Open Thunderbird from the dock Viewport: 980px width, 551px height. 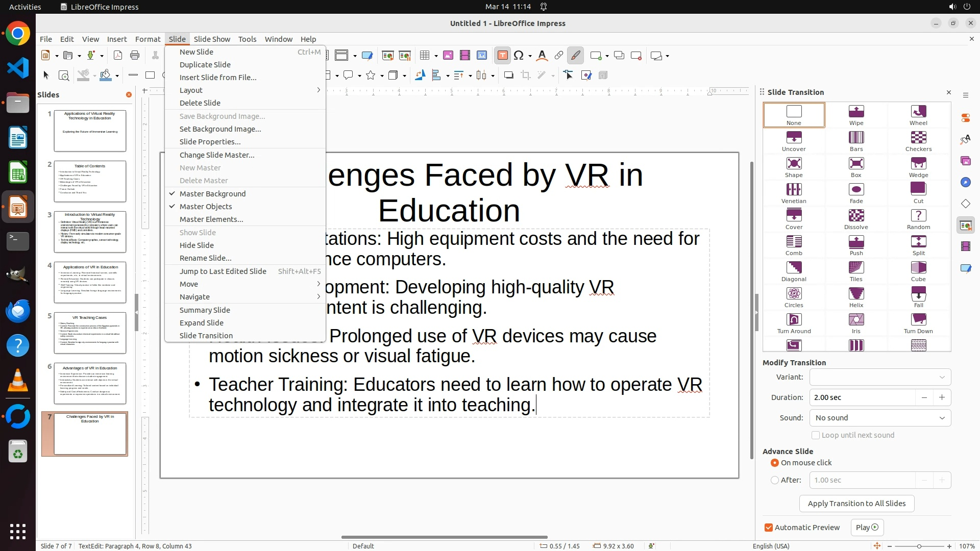tap(18, 311)
